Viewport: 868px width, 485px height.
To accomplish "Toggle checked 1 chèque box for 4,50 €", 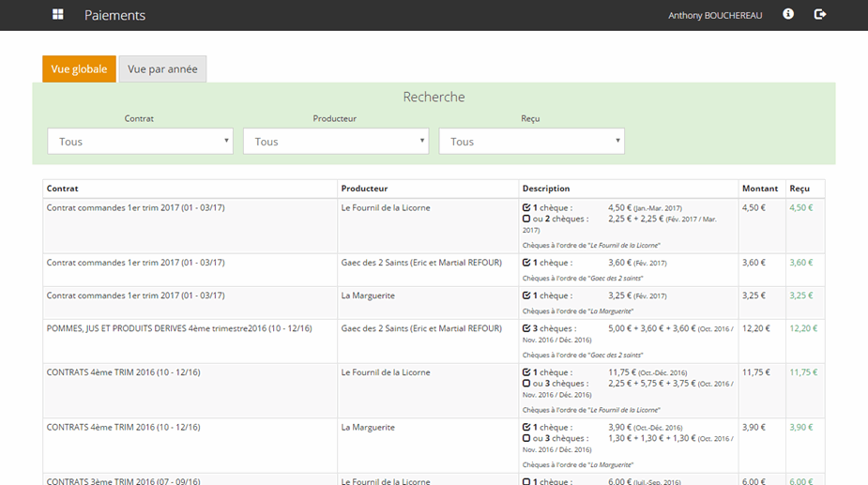I will [526, 208].
